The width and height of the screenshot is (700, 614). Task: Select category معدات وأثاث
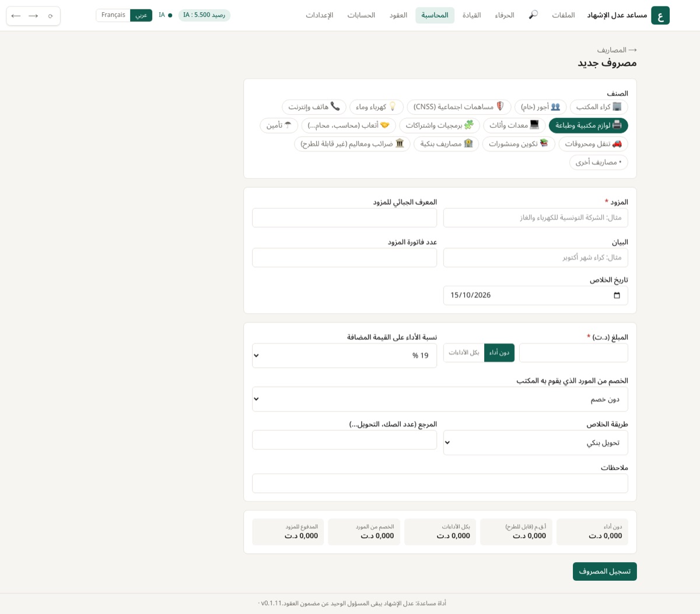click(x=514, y=125)
